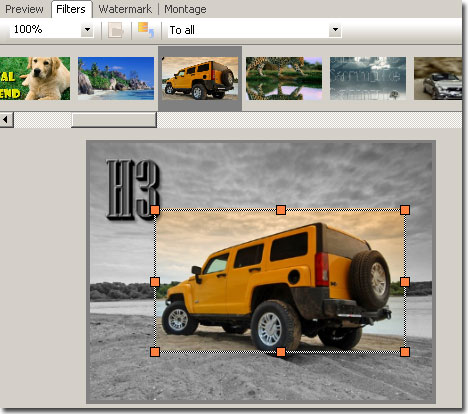Select the leopard reflection thumbnail

coord(284,78)
